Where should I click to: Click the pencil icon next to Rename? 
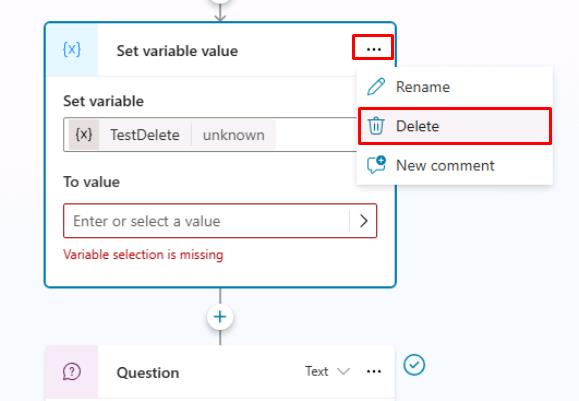[x=376, y=87]
